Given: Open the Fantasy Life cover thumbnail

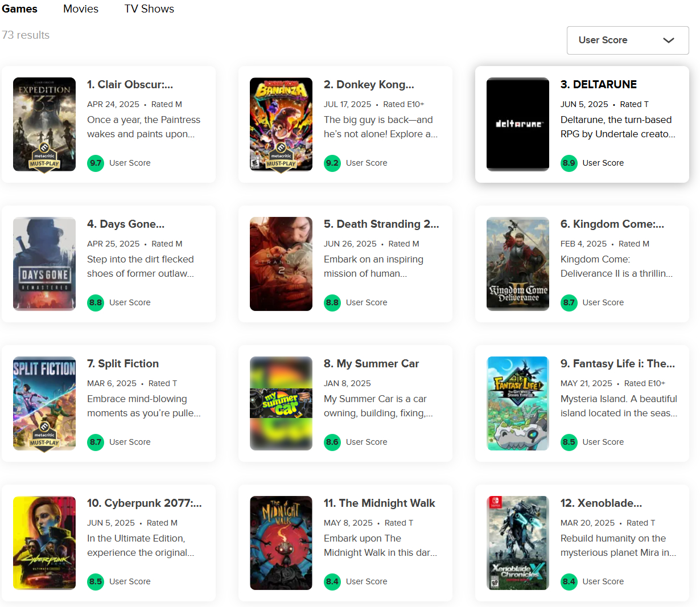Looking at the screenshot, I should (518, 403).
